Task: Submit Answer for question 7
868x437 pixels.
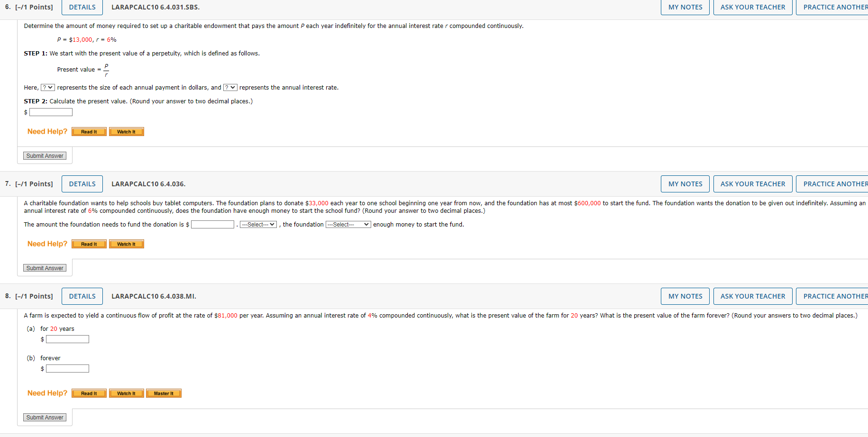Action: 45,268
